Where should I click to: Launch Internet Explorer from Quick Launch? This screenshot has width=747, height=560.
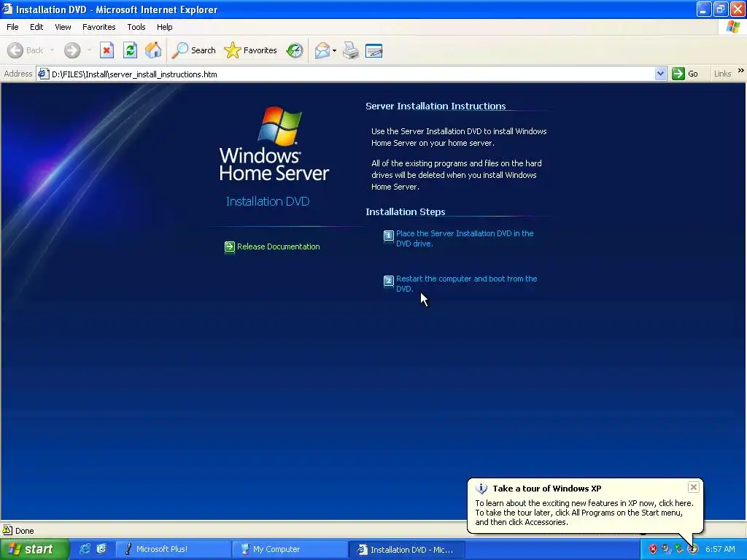click(x=85, y=549)
